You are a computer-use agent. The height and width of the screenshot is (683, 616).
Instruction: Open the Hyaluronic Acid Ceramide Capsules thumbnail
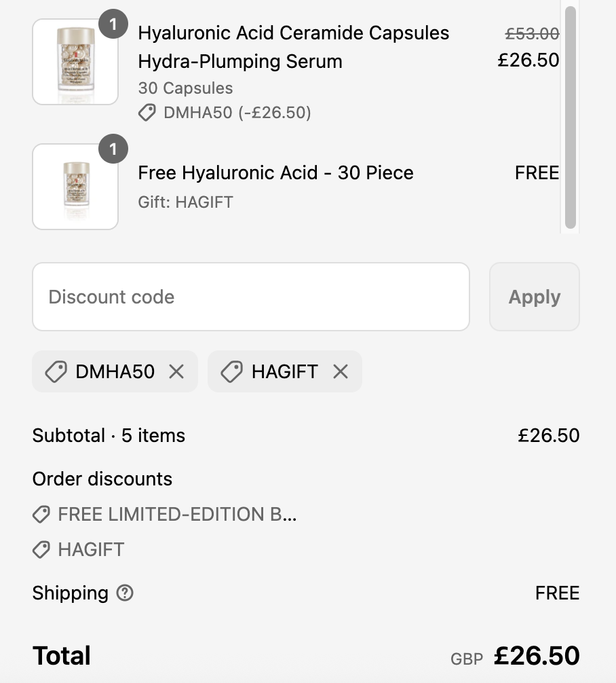click(75, 62)
